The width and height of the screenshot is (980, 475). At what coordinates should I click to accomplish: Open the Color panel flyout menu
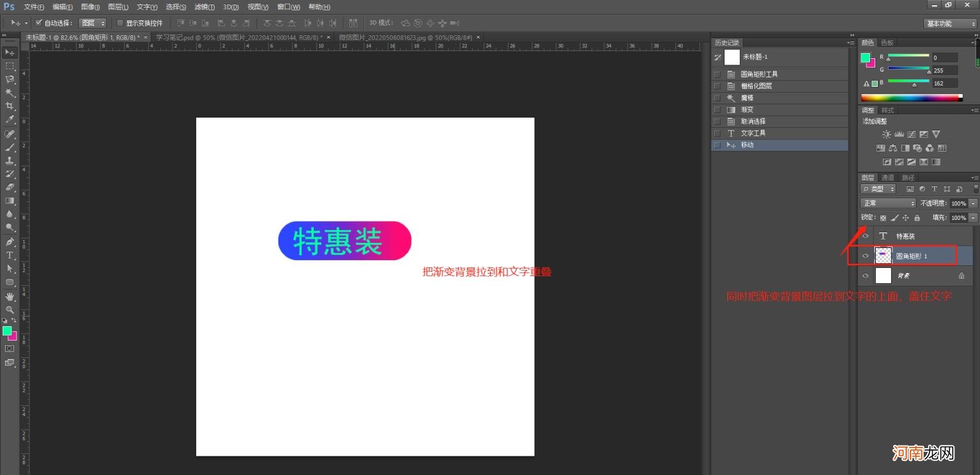pyautogui.click(x=975, y=43)
